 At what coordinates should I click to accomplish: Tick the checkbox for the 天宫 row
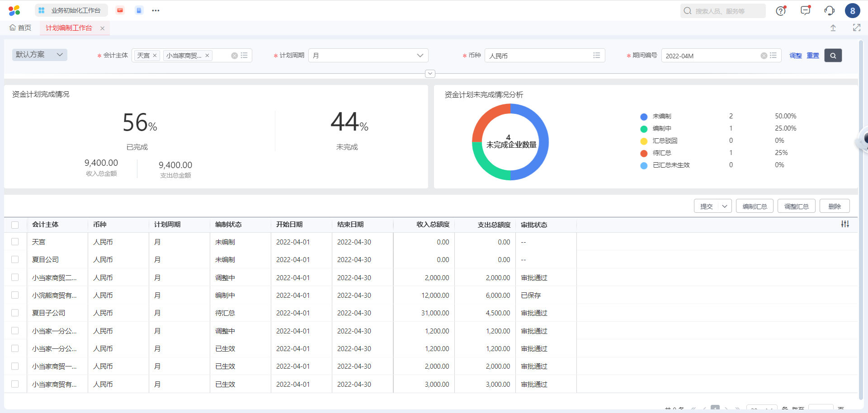point(15,242)
